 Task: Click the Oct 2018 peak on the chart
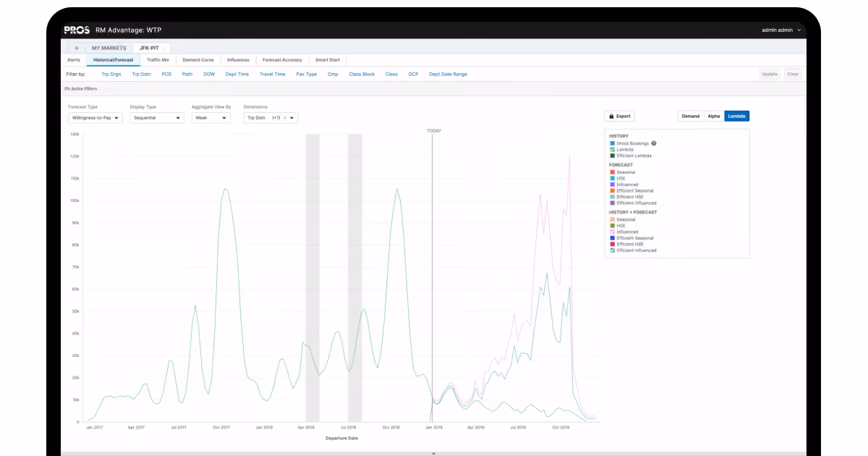point(396,189)
